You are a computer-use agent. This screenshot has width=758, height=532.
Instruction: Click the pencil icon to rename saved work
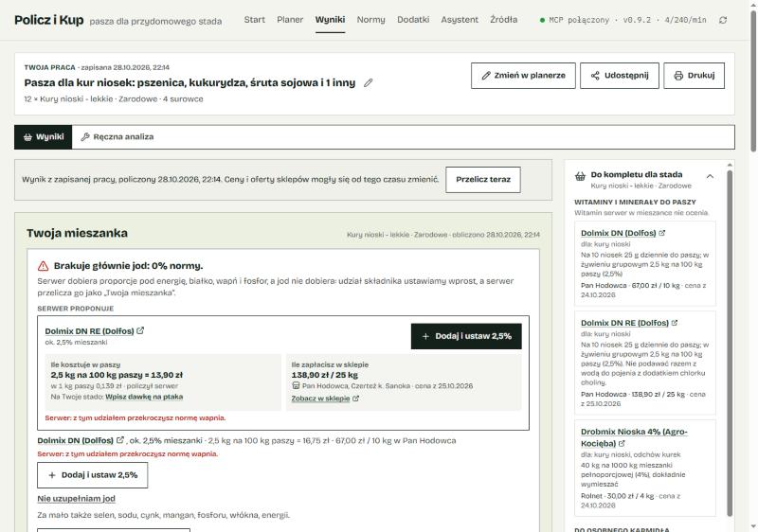(x=369, y=83)
